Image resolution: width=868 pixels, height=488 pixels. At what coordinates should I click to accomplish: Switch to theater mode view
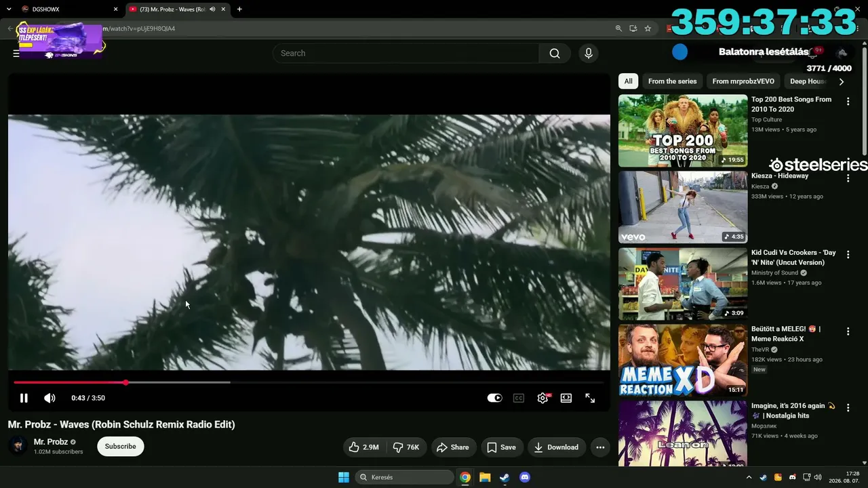click(x=566, y=399)
